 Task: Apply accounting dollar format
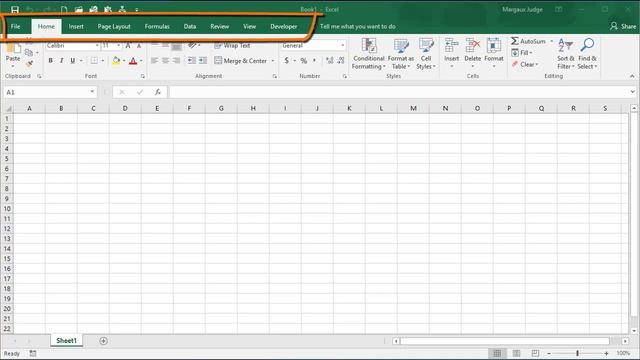point(287,61)
